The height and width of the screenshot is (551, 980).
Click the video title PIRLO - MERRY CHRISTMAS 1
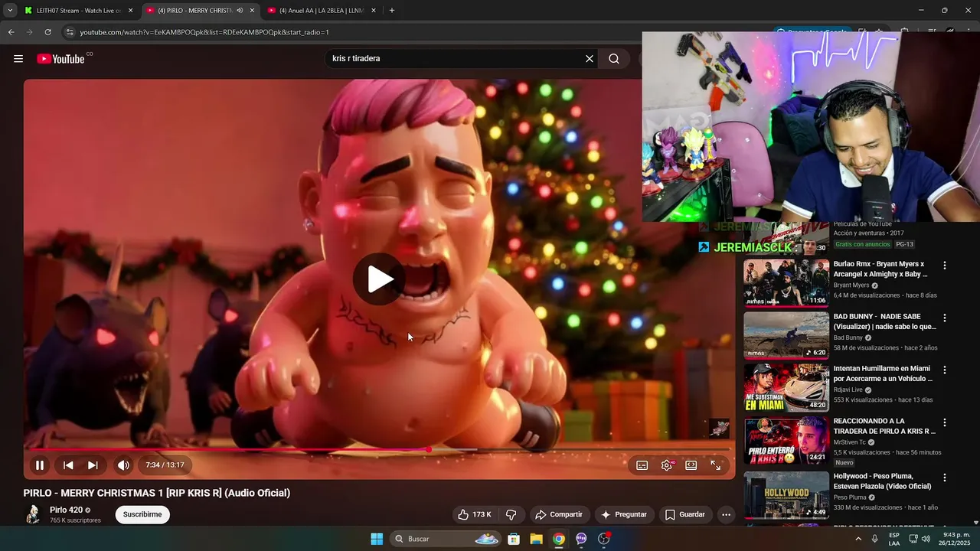tap(156, 493)
